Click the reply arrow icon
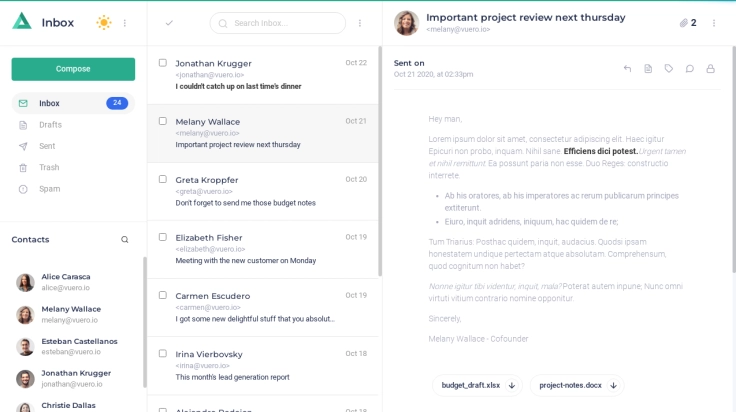The height and width of the screenshot is (412, 736). (627, 69)
